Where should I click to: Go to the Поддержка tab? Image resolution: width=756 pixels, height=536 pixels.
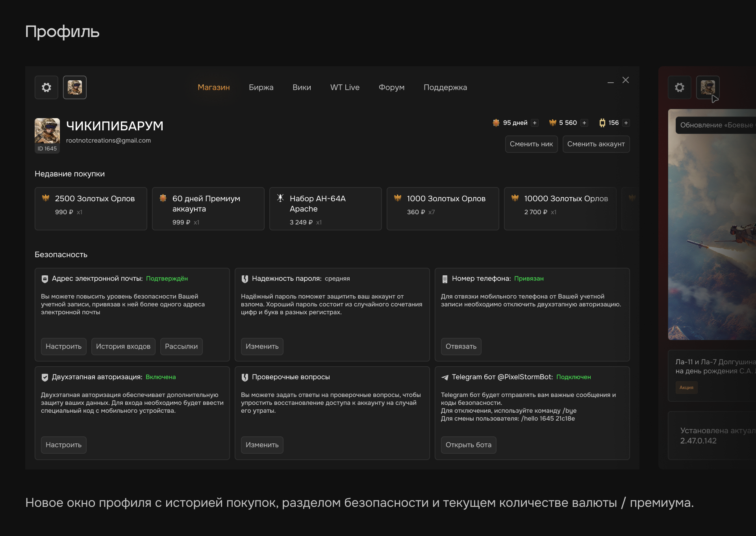point(445,87)
